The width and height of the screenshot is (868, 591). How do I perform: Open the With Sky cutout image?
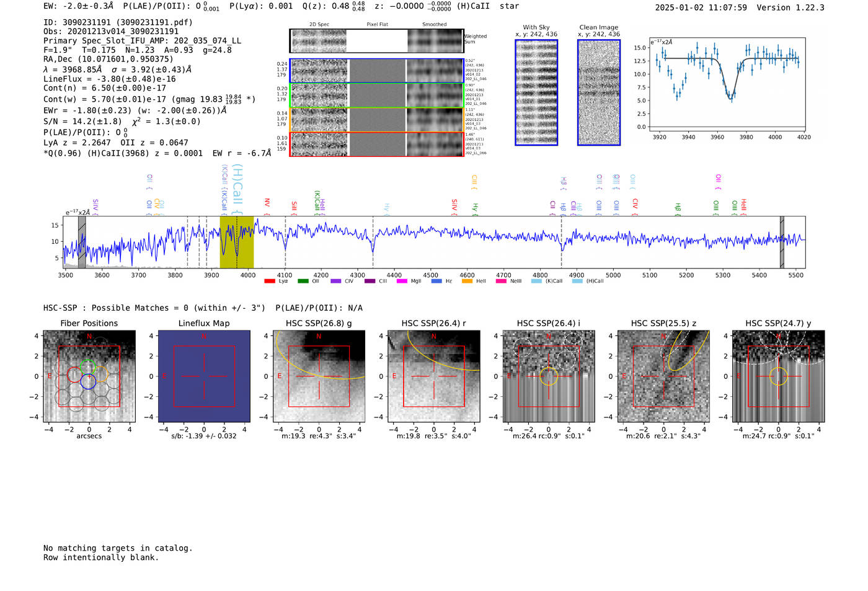[x=536, y=92]
